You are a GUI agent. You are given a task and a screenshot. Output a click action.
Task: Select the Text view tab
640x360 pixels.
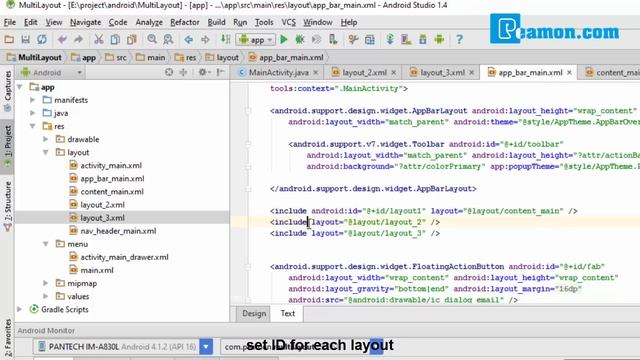(287, 313)
